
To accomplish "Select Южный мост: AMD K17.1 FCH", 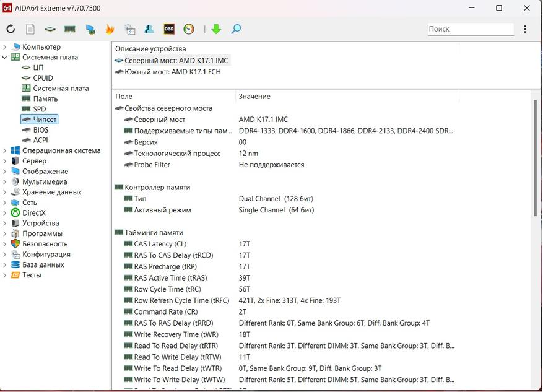I will (172, 72).
